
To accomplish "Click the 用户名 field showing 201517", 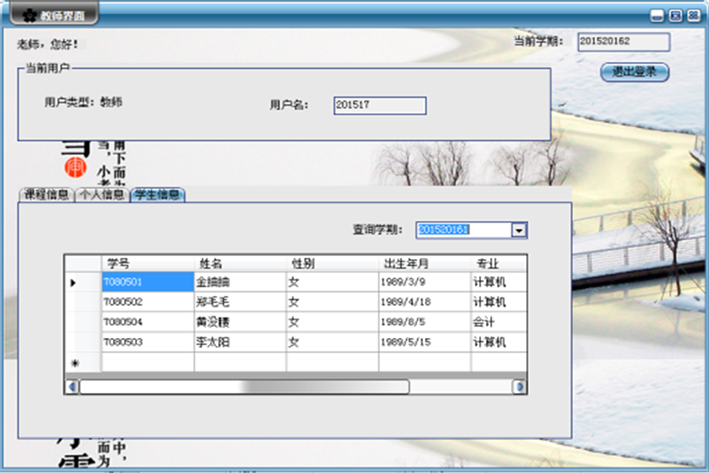I will pos(379,105).
